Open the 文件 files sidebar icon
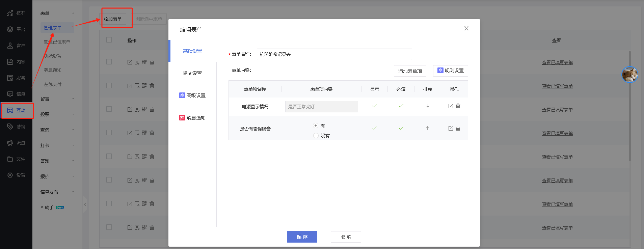This screenshot has width=644, height=249. click(10, 159)
